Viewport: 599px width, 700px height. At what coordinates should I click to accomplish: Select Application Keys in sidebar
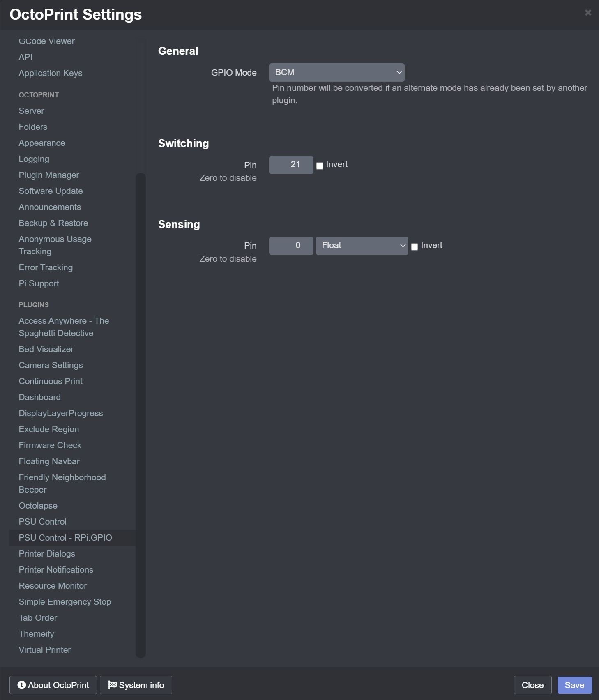51,73
